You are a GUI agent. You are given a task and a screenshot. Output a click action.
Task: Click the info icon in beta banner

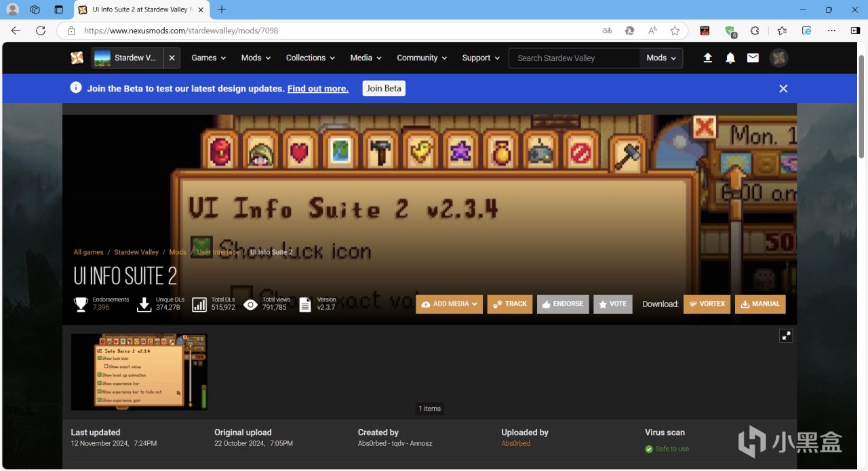pos(76,88)
